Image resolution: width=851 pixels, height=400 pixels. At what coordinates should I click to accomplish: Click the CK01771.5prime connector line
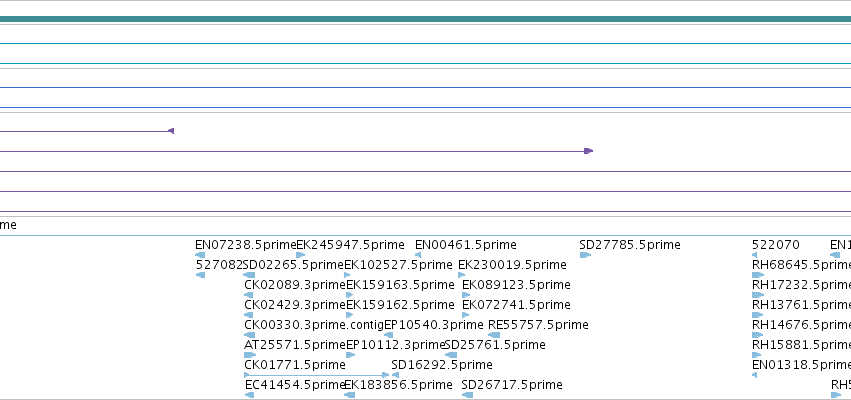[317, 375]
